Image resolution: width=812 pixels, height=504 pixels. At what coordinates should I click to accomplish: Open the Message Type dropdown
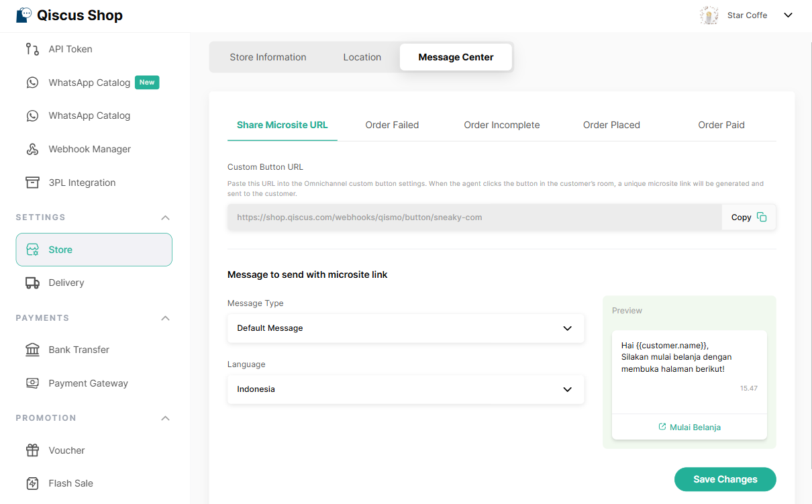tap(405, 328)
